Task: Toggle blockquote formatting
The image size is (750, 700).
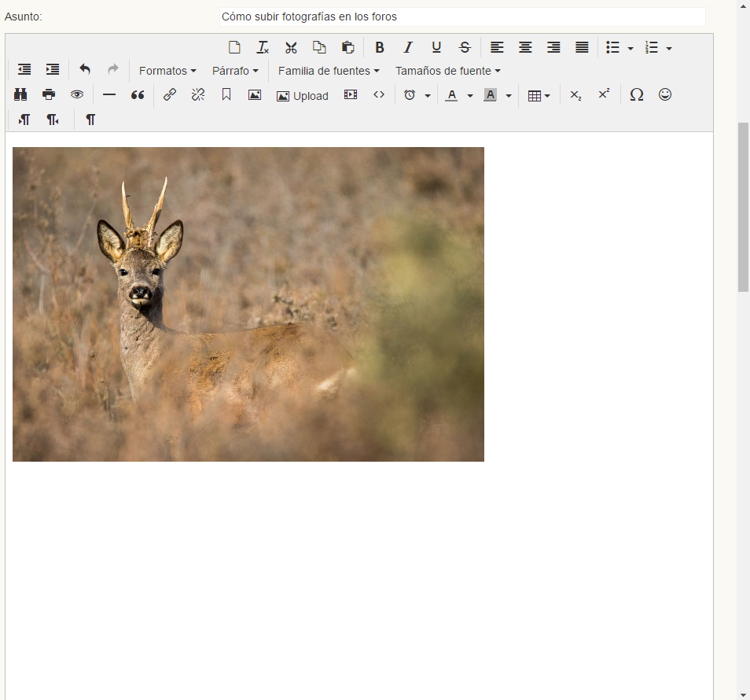Action: (x=138, y=94)
